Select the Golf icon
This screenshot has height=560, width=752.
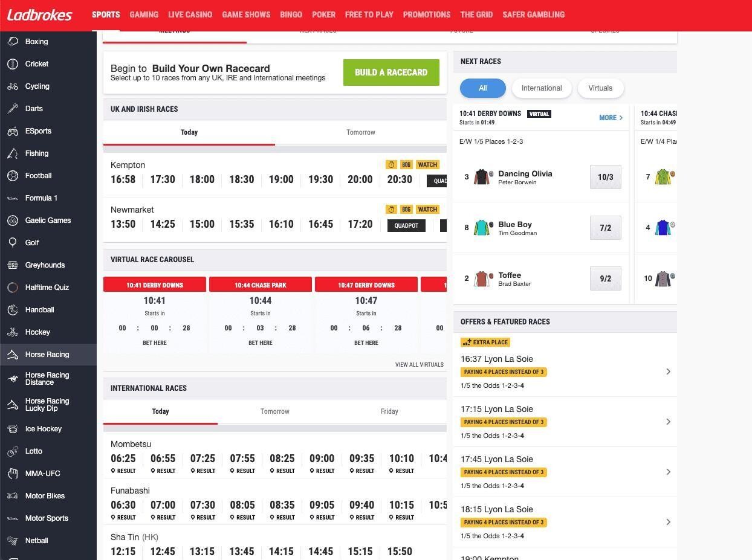tap(13, 243)
